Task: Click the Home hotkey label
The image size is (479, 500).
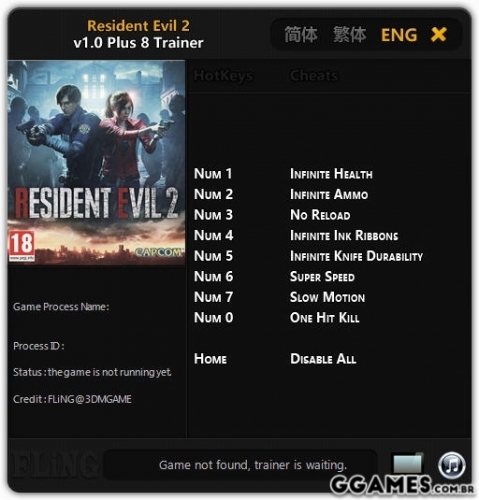Action: click(210, 359)
